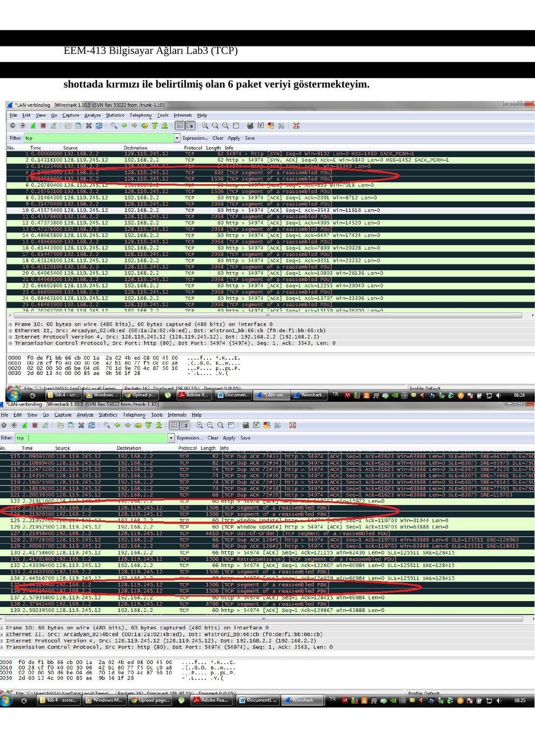
Task: Open Telephony menu in lower Wireshark window
Action: pos(134,415)
